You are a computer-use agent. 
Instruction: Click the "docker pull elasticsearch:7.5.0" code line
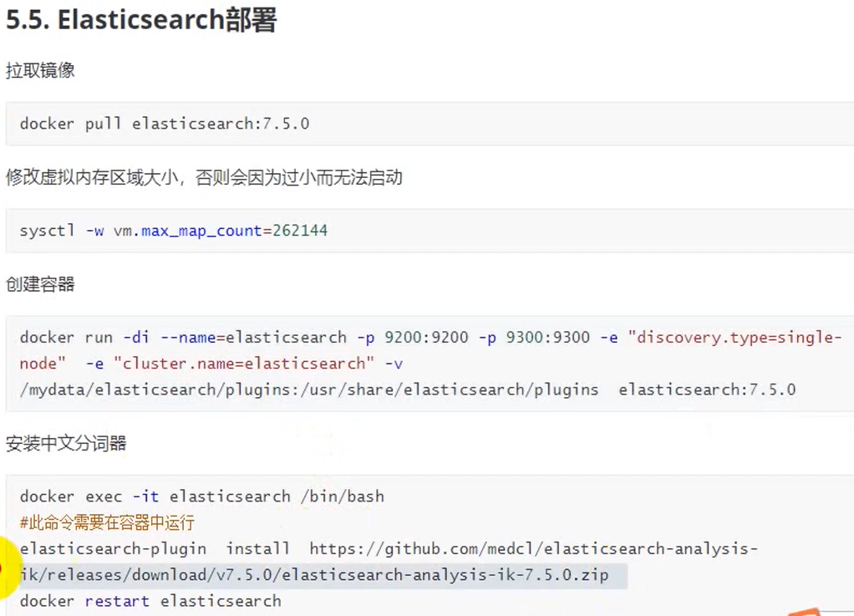click(165, 124)
